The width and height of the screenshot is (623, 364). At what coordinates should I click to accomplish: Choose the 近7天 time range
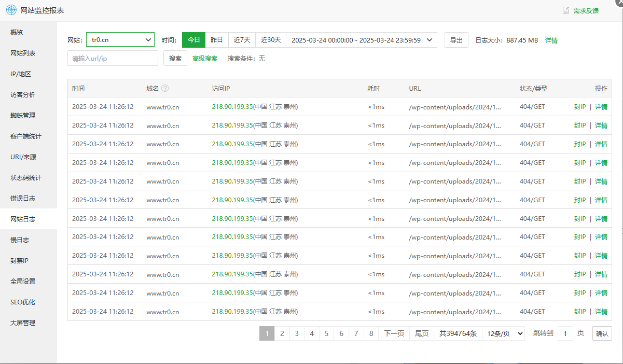[x=242, y=40]
